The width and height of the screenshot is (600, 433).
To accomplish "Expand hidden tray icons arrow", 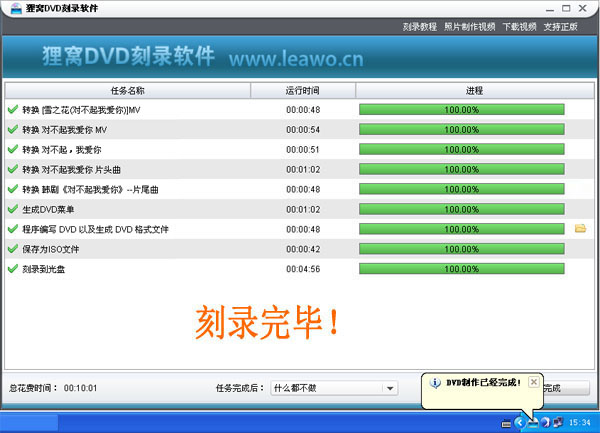I will pos(519,423).
